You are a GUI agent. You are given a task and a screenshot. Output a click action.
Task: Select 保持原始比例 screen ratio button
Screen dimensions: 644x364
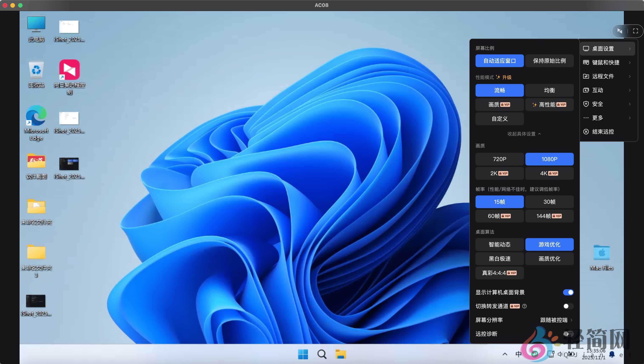click(x=549, y=61)
